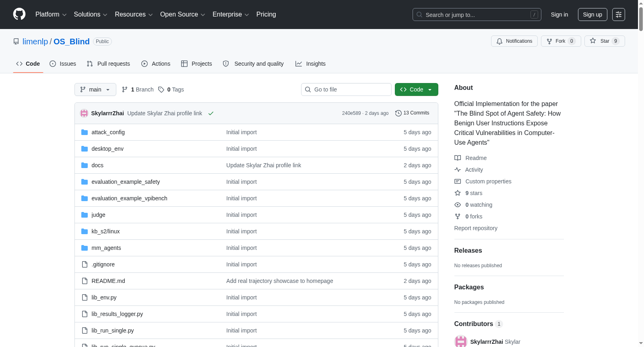Open the green Code dropdown button
This screenshot has height=347, width=644.
(x=417, y=89)
